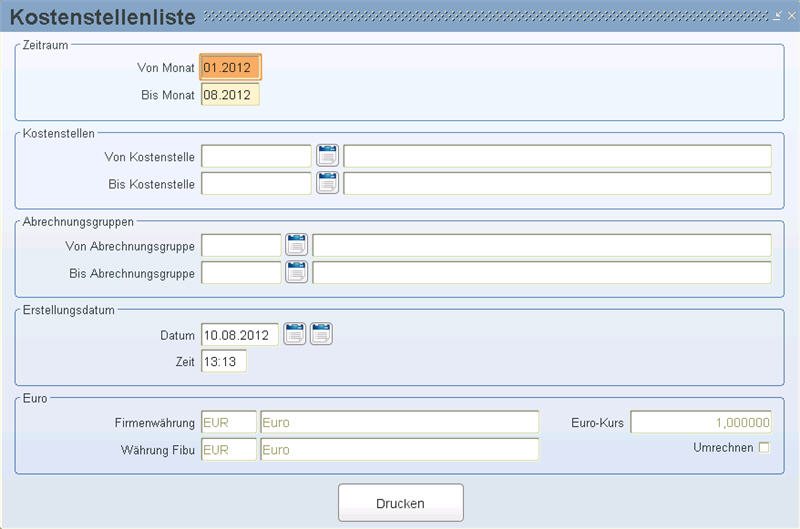Open lookup icon beside Bis Abrechnungsgruppe
Viewport: 800px width, 529px height.
tap(296, 272)
